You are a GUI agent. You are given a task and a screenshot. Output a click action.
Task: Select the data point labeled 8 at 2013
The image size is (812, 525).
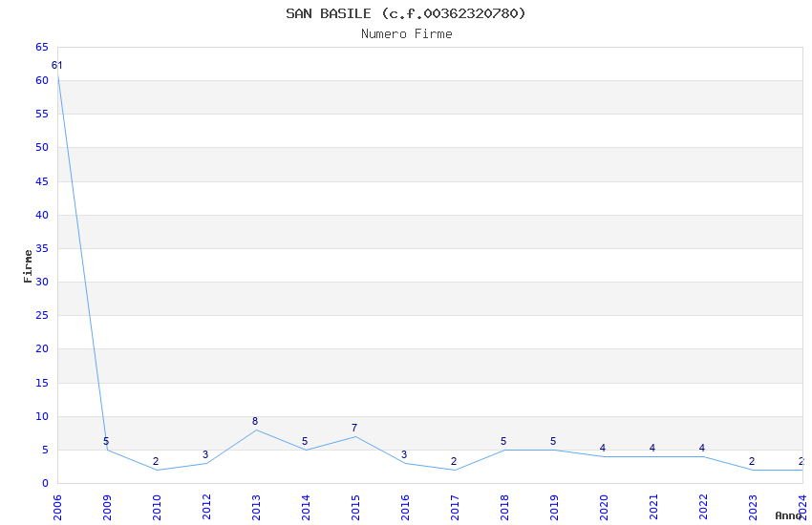tap(255, 422)
